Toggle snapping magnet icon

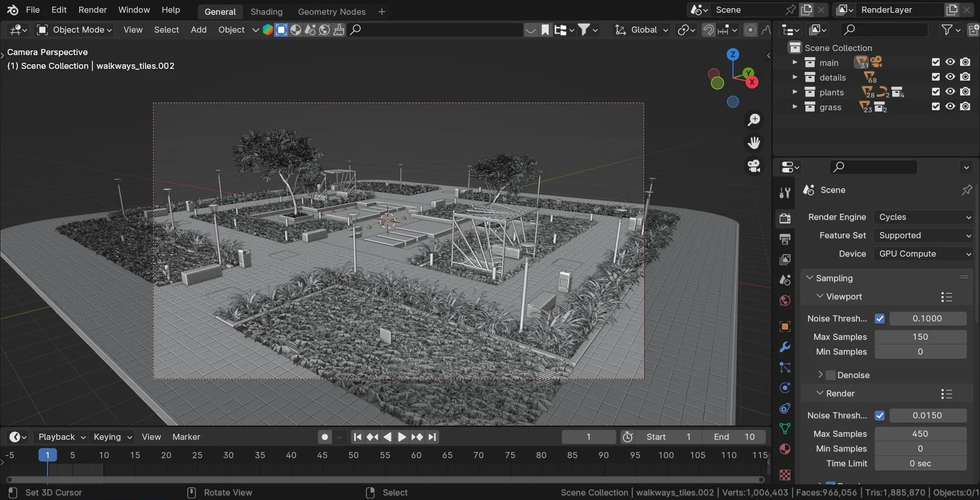tap(709, 29)
